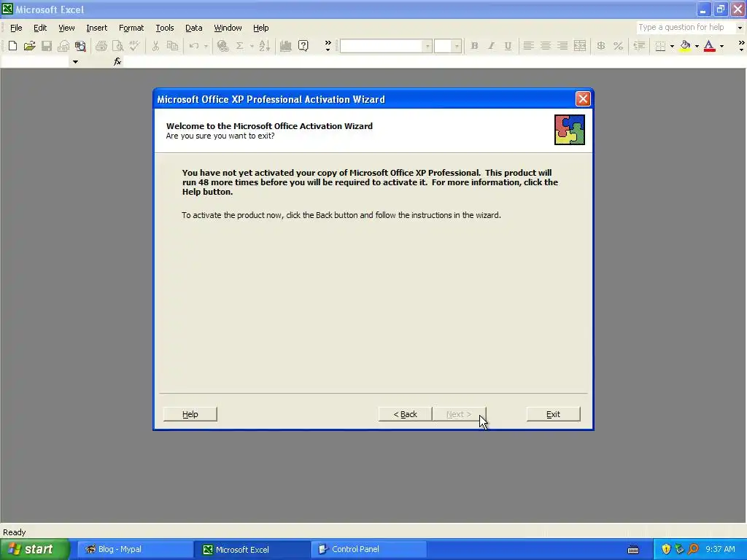747x560 pixels.
Task: Open the Help menu in the menu bar
Action: pos(260,28)
